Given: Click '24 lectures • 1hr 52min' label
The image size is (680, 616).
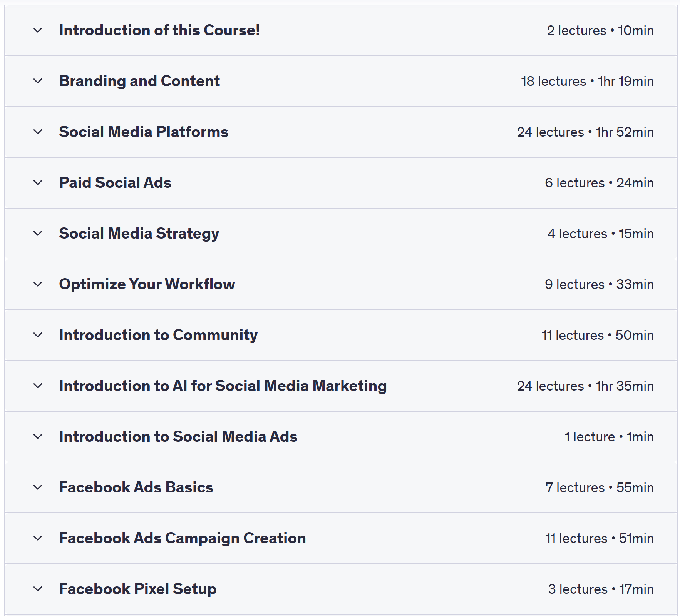Looking at the screenshot, I should tap(585, 132).
